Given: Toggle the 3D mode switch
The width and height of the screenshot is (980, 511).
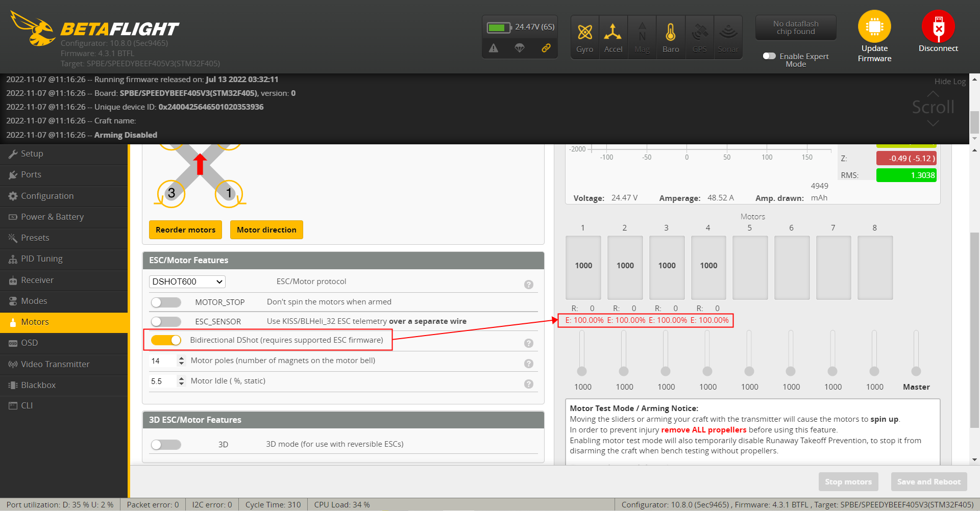Looking at the screenshot, I should 166,445.
